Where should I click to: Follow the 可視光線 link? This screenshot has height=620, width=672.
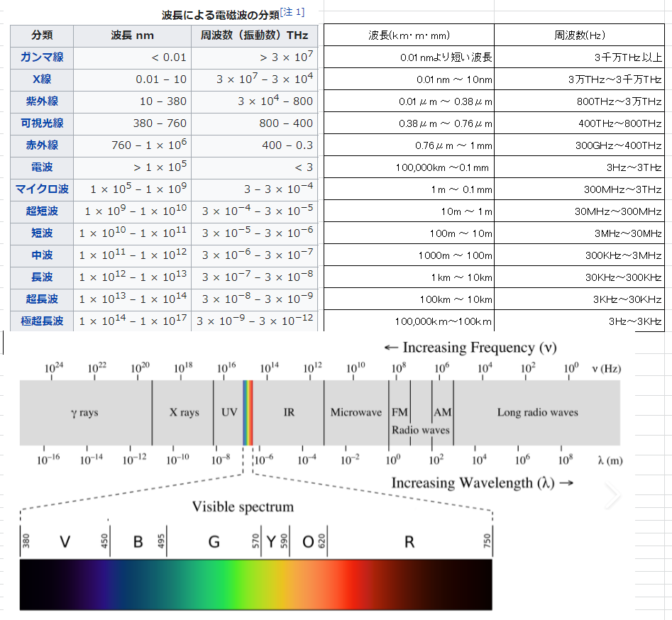point(42,123)
